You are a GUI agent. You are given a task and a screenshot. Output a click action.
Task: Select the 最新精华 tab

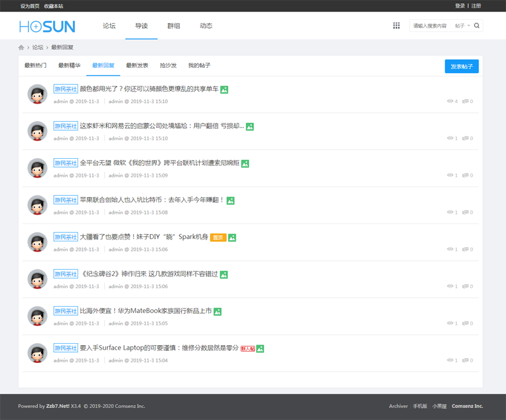pos(69,65)
